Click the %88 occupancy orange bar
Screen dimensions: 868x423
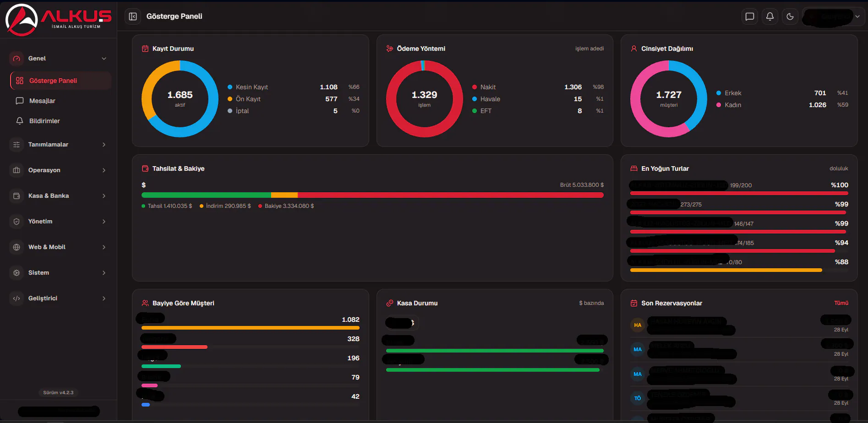pos(726,270)
